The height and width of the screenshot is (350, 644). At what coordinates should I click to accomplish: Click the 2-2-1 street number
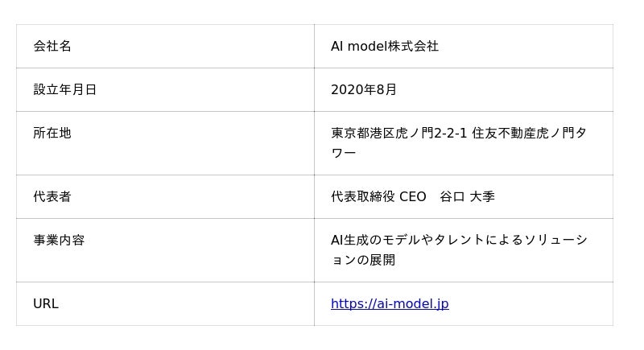[451, 134]
